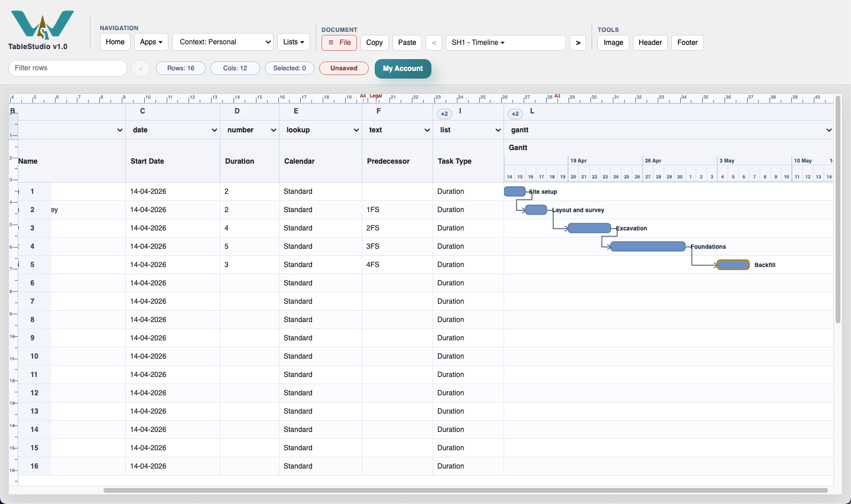This screenshot has height=504, width=851.
Task: Click the Paste button
Action: coord(407,43)
